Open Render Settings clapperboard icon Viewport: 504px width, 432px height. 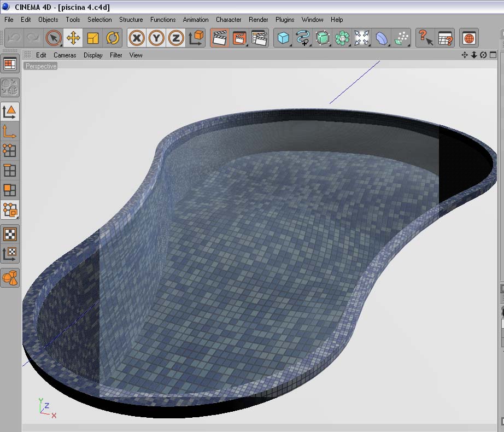pyautogui.click(x=259, y=38)
